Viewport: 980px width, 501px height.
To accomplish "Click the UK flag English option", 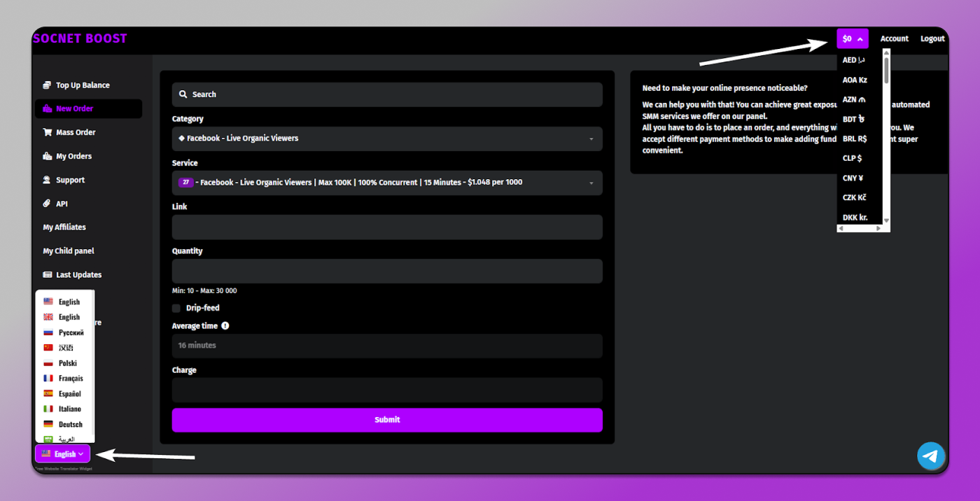I will [48, 317].
